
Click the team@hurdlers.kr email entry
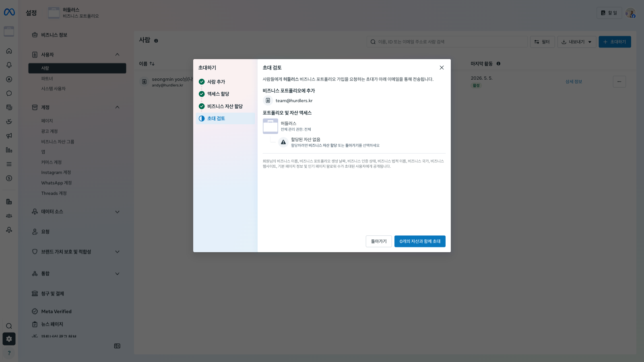[294, 101]
